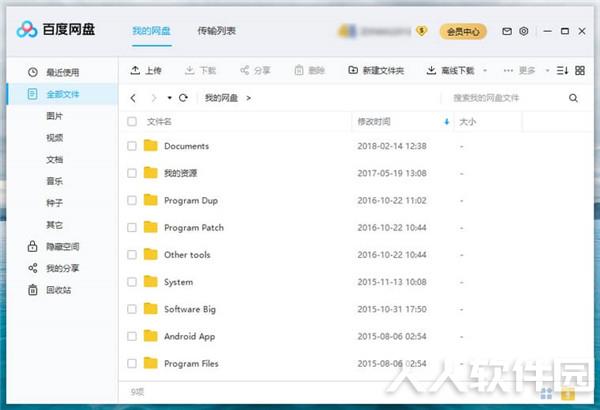Check the box for Documents folder
The image size is (600, 410).
point(132,146)
